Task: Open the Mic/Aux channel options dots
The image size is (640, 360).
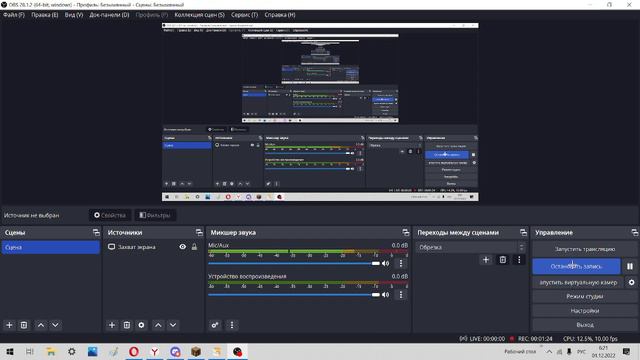Action: (401, 263)
